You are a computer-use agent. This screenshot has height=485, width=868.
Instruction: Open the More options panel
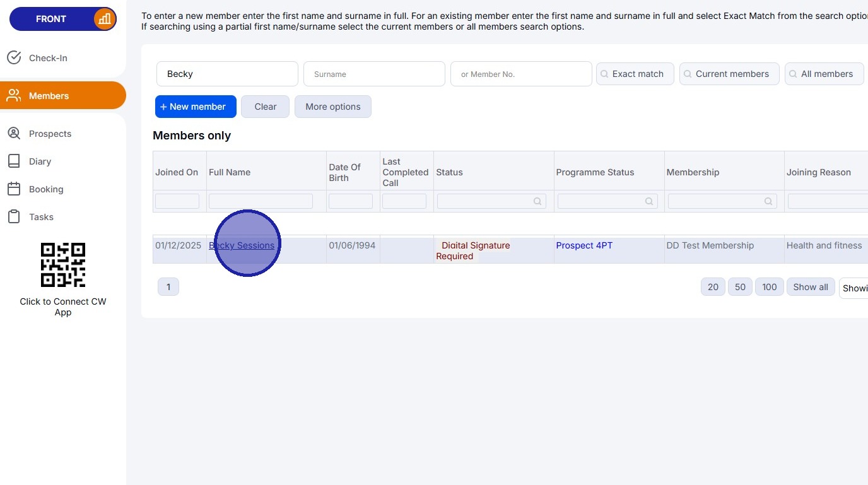[x=332, y=107]
